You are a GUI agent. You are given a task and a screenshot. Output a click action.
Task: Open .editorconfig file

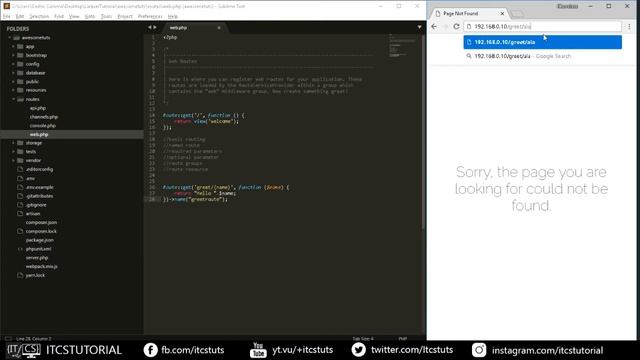(x=39, y=169)
